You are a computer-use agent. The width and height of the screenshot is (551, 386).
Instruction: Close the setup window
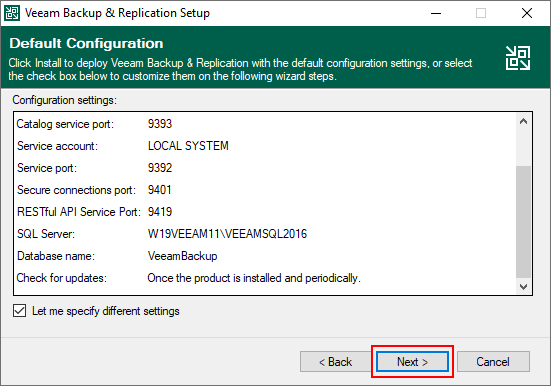[x=527, y=13]
